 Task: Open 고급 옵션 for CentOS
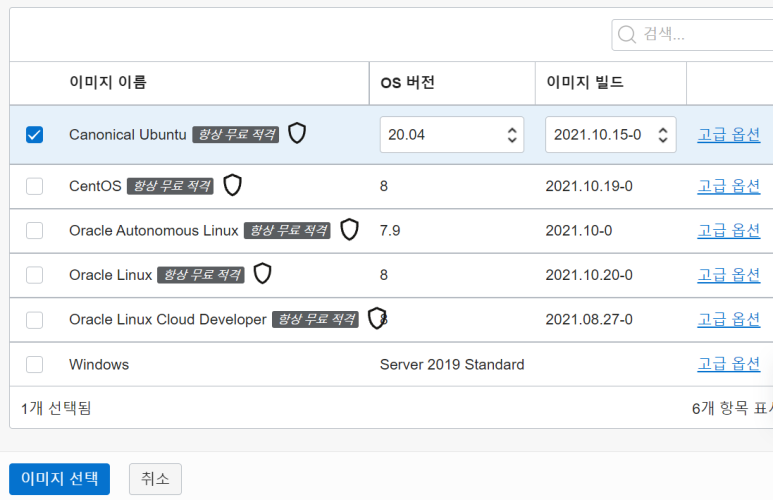pyautogui.click(x=729, y=186)
